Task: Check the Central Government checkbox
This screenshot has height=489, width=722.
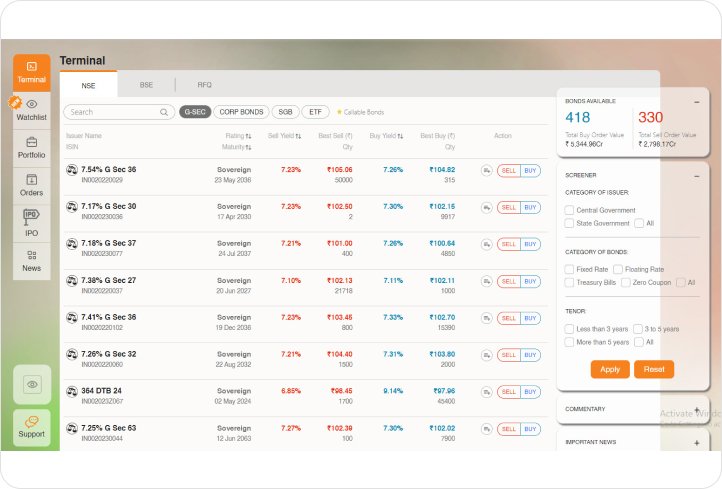Action: [x=569, y=210]
